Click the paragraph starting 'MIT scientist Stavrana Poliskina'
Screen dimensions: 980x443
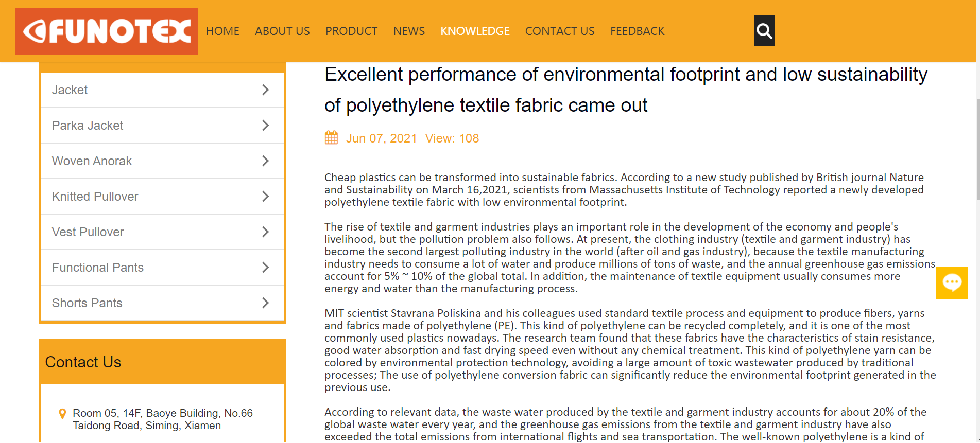[x=630, y=350]
